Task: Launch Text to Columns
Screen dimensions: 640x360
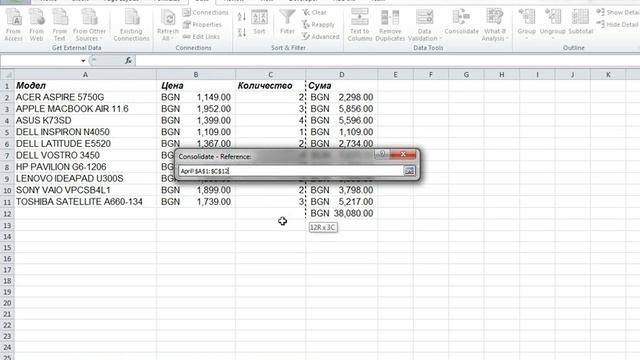Action: [360, 25]
